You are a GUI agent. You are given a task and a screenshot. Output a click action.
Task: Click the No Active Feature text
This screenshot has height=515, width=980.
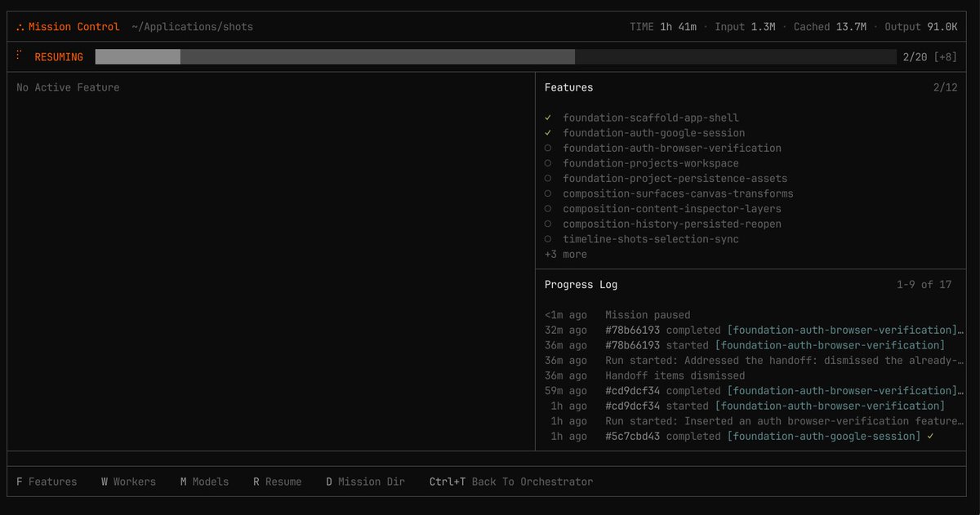point(68,87)
